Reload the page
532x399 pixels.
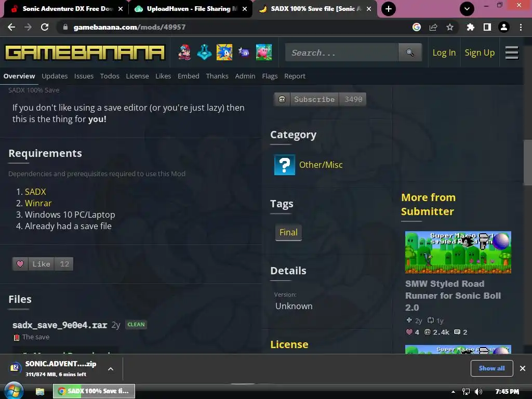pos(45,27)
